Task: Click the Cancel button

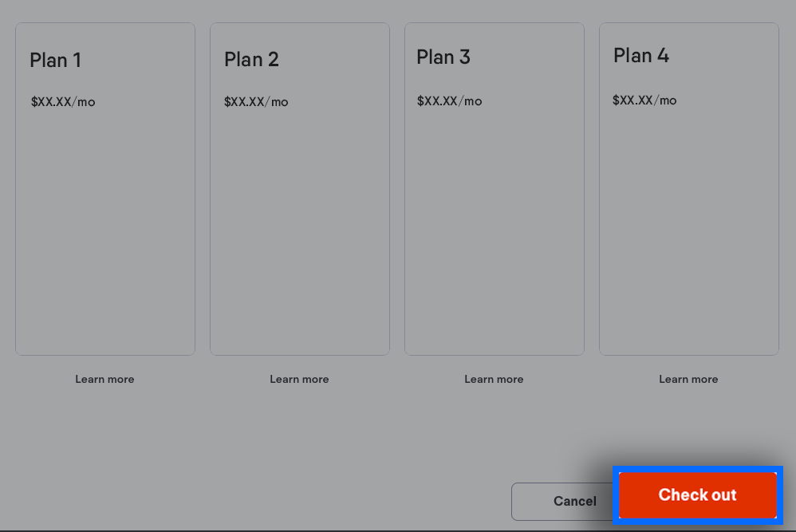Action: click(563, 501)
